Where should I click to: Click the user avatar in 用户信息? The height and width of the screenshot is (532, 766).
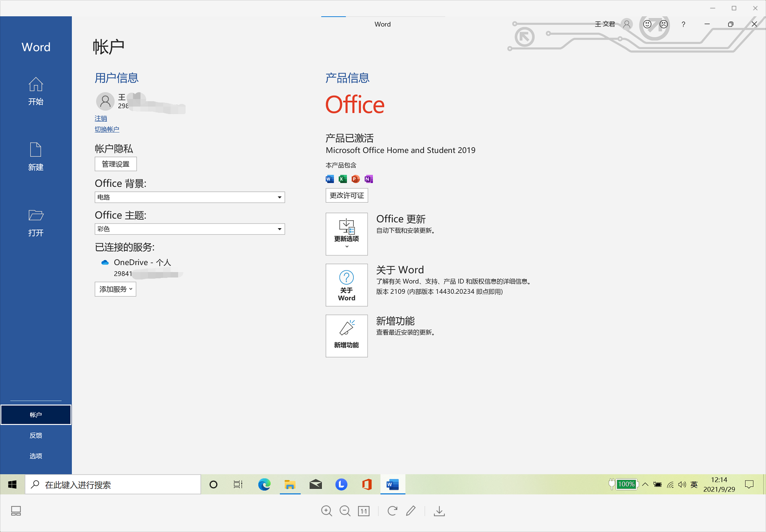point(105,101)
